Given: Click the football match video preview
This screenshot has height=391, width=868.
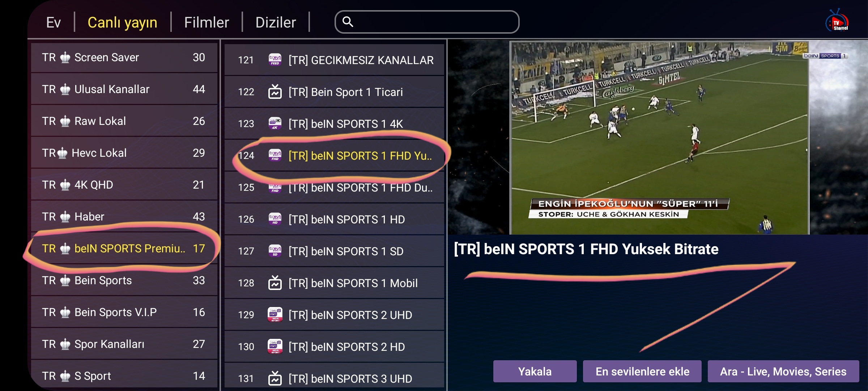Looking at the screenshot, I should click(x=659, y=138).
